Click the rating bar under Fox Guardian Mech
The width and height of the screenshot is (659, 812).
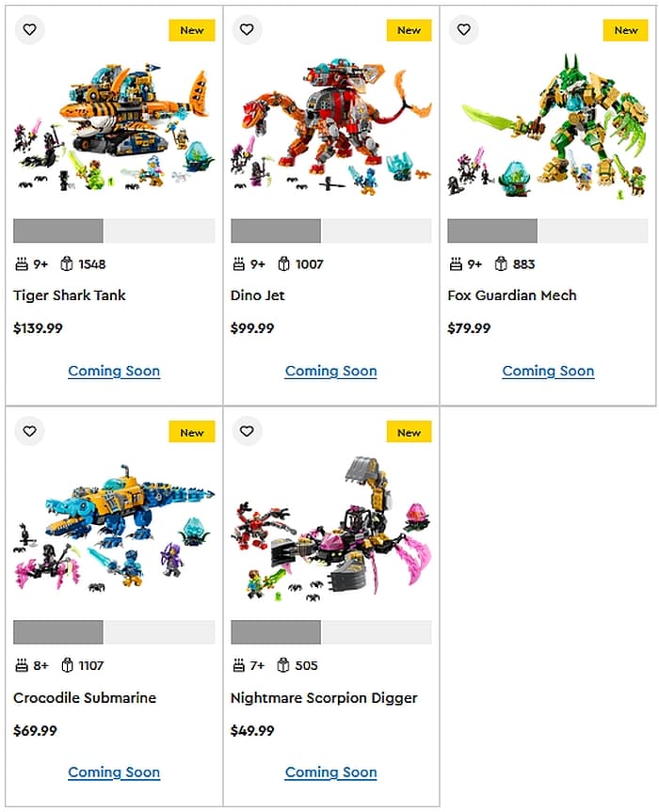coord(548,231)
